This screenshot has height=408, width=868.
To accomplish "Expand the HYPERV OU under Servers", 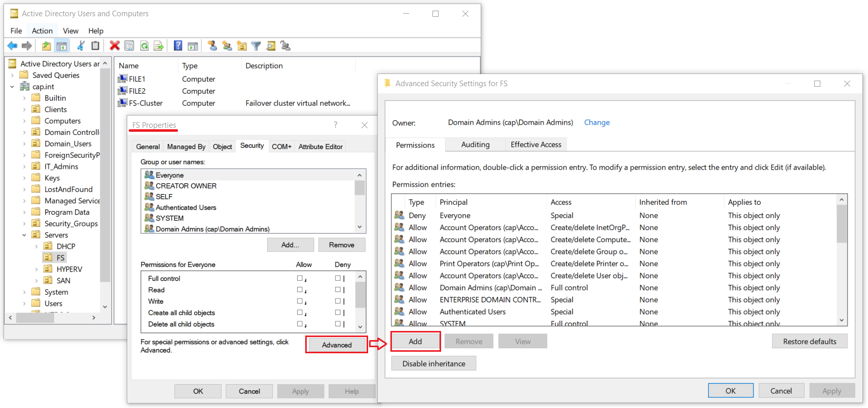I will [x=36, y=269].
